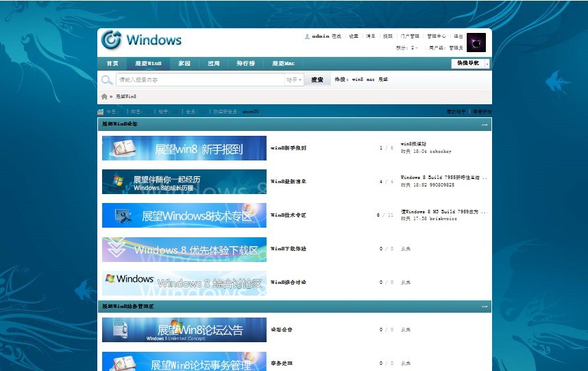The height and width of the screenshot is (371, 588).
Task: Open the 展望Win8论坛公告 banner
Action: 184,330
